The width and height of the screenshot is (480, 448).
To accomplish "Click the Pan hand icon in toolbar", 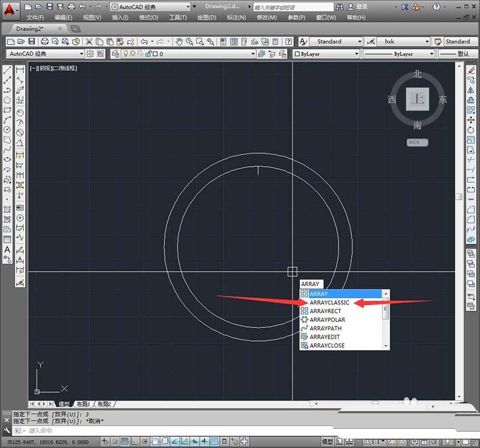I will point(178,41).
